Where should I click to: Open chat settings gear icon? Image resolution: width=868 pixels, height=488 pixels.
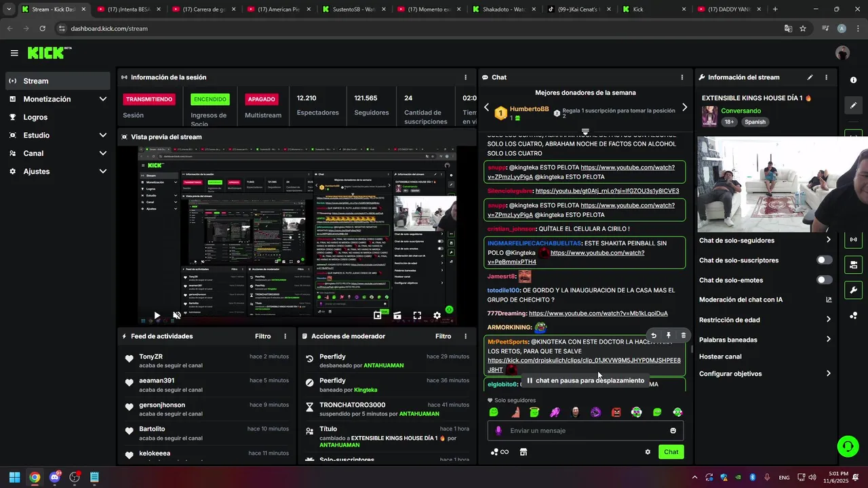tap(648, 452)
